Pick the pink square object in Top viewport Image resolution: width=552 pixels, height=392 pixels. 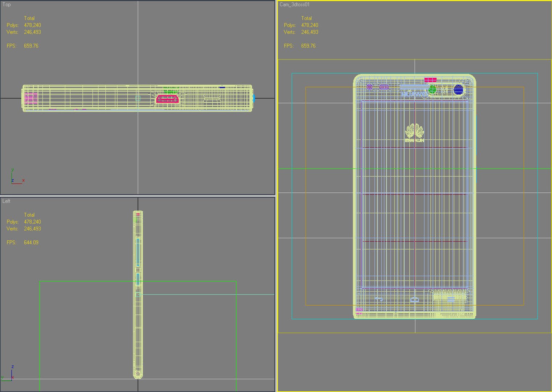coord(31,98)
